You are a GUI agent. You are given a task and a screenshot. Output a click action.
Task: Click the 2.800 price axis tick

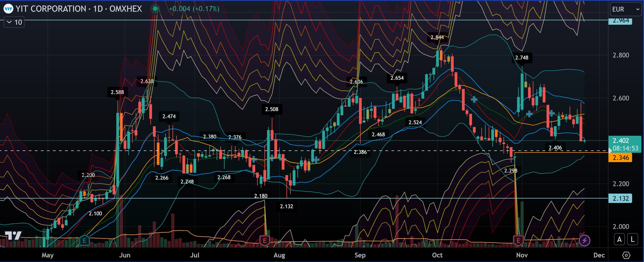coord(621,55)
